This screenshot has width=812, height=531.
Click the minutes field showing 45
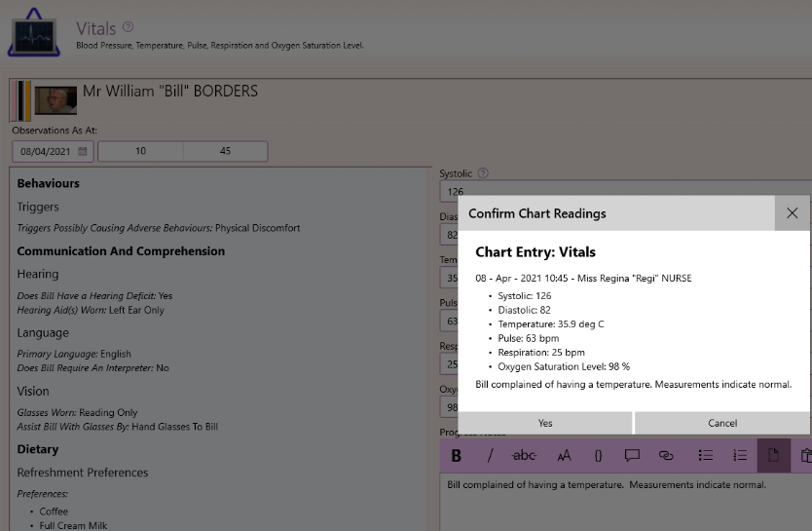click(225, 151)
